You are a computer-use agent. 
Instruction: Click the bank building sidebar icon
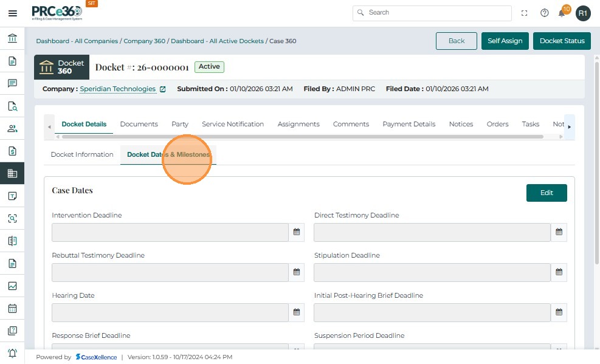coord(12,39)
